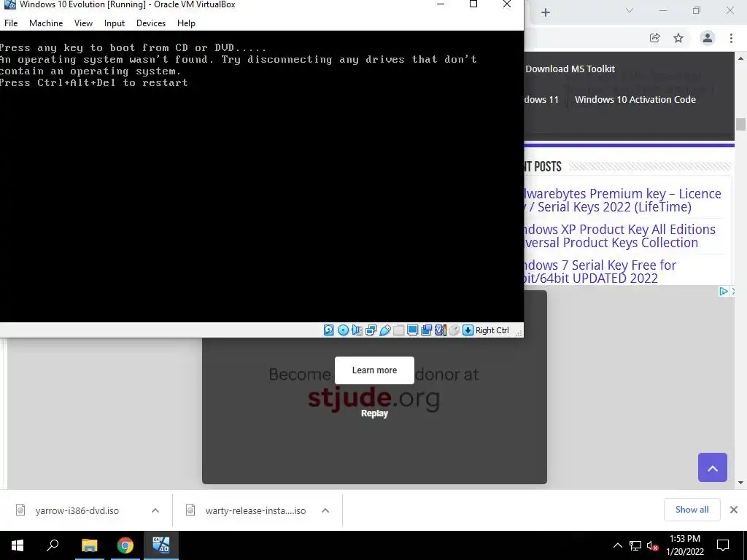Bookmark this page with the star icon
Viewport: 747px width, 560px height.
(x=678, y=38)
